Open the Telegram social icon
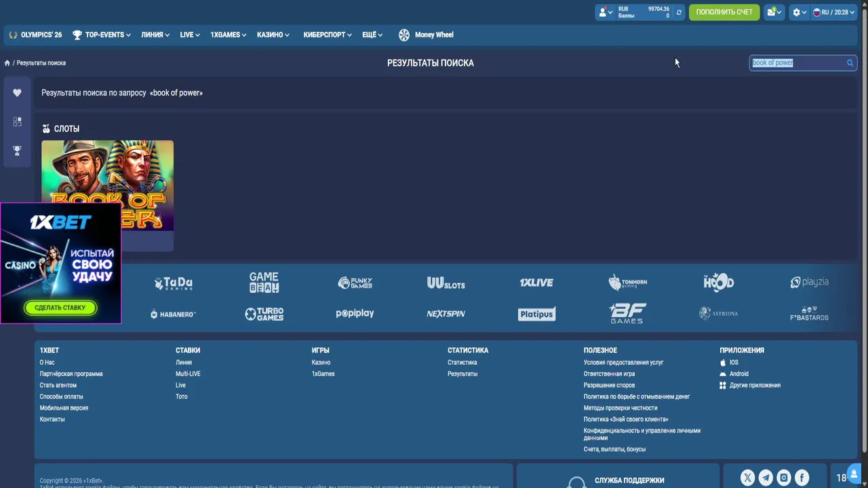868x488 pixels. pyautogui.click(x=766, y=478)
